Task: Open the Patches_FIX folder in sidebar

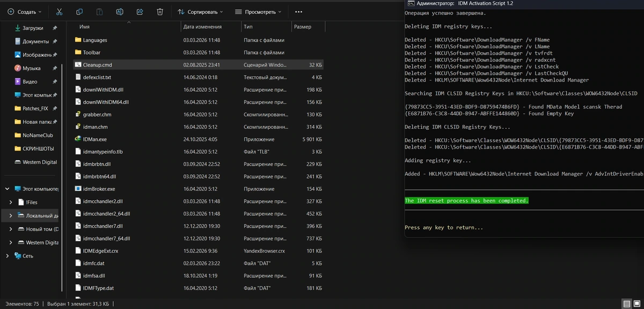Action: tap(35, 108)
